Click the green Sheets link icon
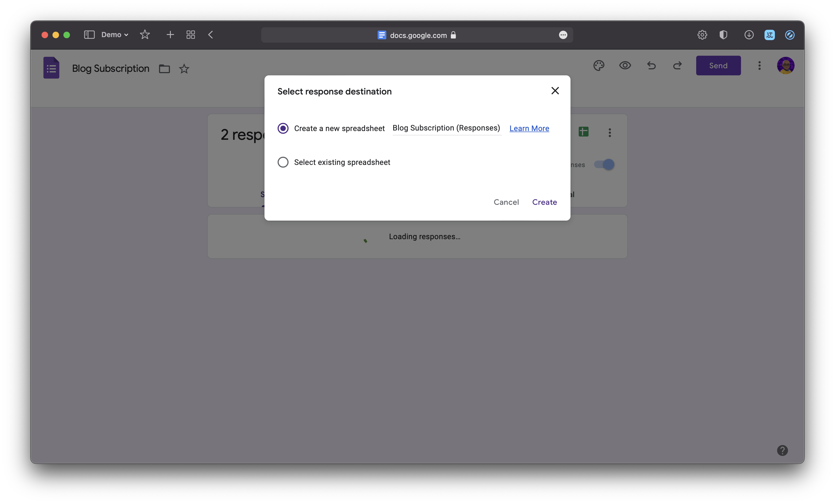The width and height of the screenshot is (835, 504). 584,132
